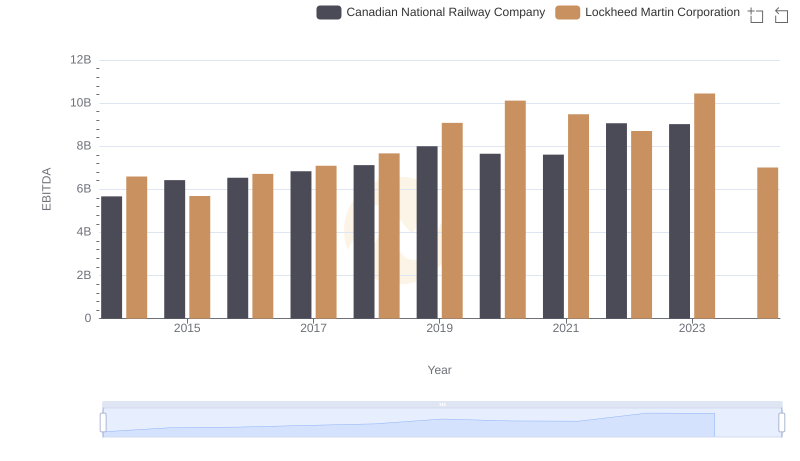Screen dimensions: 800x461
Task: Click the EBITDA axis title
Action: pyautogui.click(x=46, y=189)
